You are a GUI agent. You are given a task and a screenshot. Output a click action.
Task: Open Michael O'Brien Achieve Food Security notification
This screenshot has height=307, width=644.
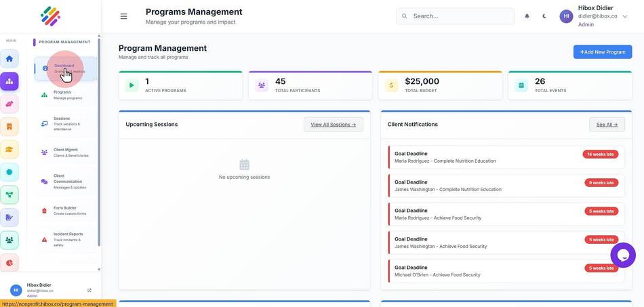coord(506,271)
